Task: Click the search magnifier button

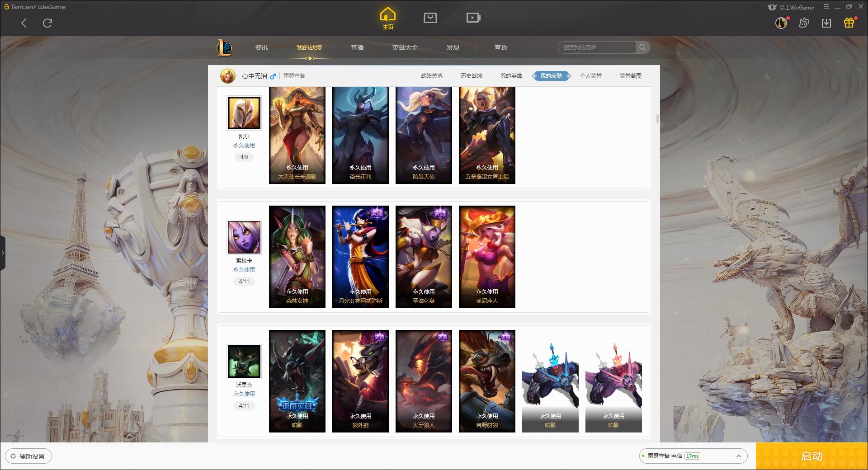Action: click(642, 47)
